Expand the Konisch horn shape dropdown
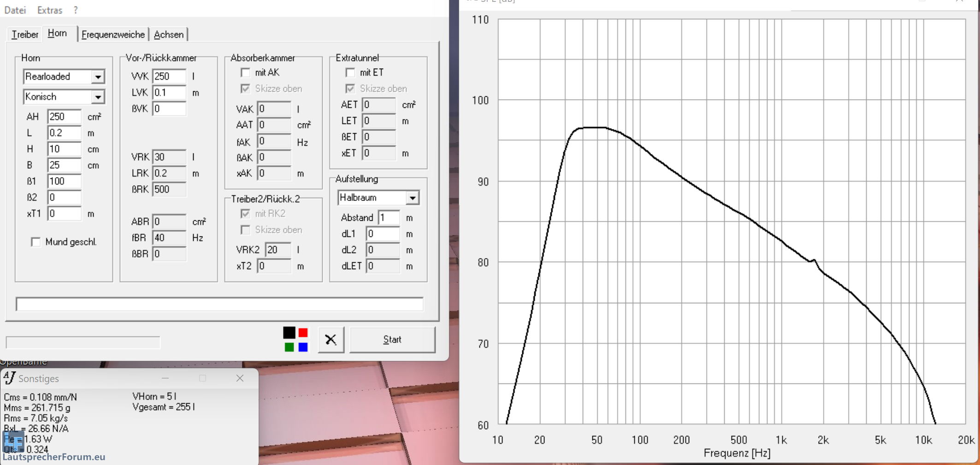This screenshot has width=980, height=465. tap(98, 97)
